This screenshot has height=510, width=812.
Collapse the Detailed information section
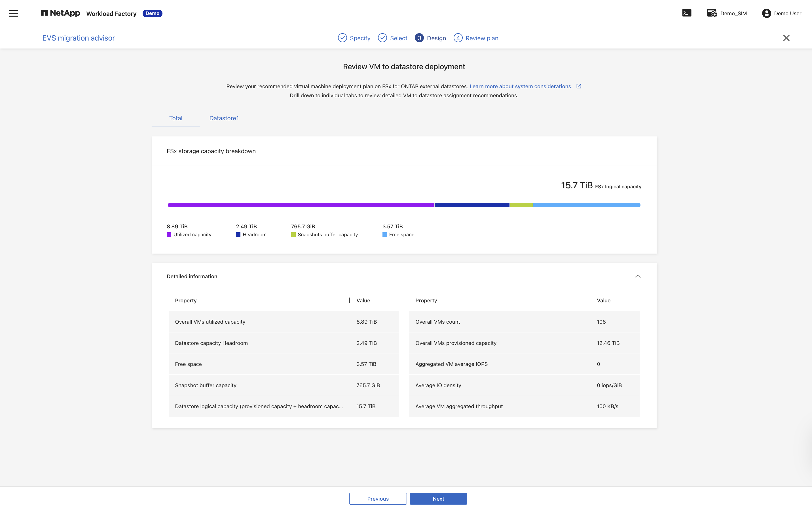click(637, 276)
